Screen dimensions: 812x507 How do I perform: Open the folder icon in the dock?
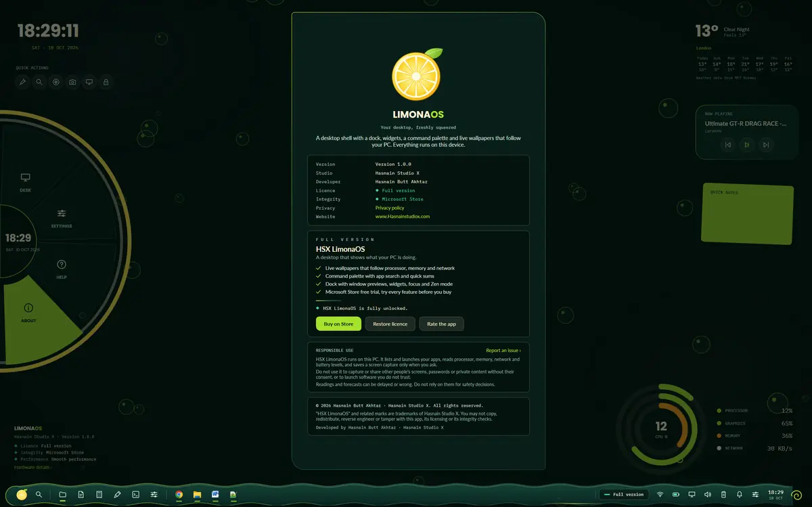click(62, 495)
